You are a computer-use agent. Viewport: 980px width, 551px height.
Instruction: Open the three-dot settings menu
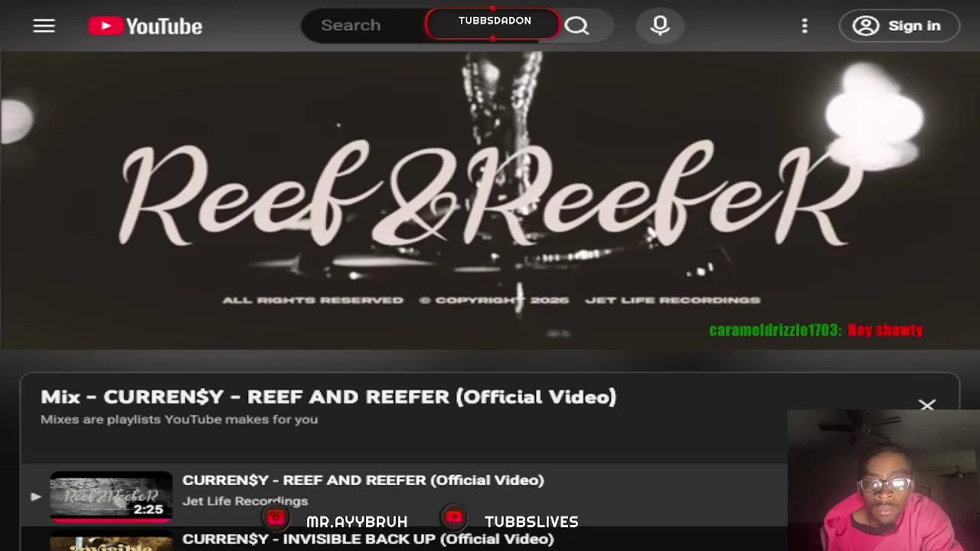click(804, 26)
